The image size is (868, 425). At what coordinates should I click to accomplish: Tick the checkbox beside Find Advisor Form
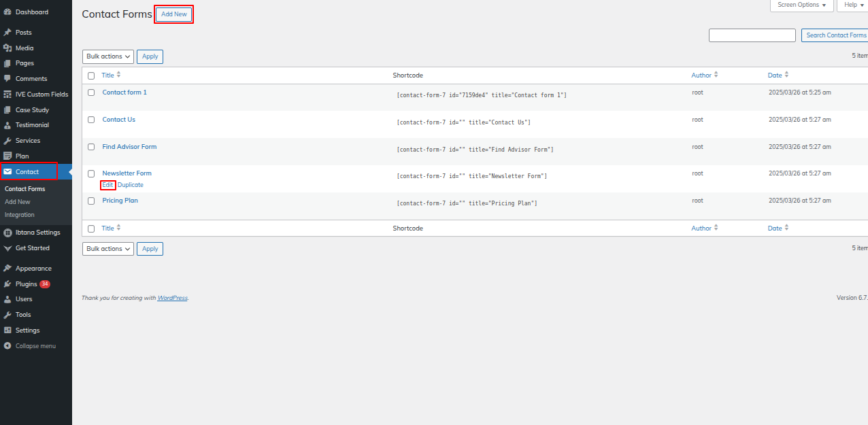(91, 147)
